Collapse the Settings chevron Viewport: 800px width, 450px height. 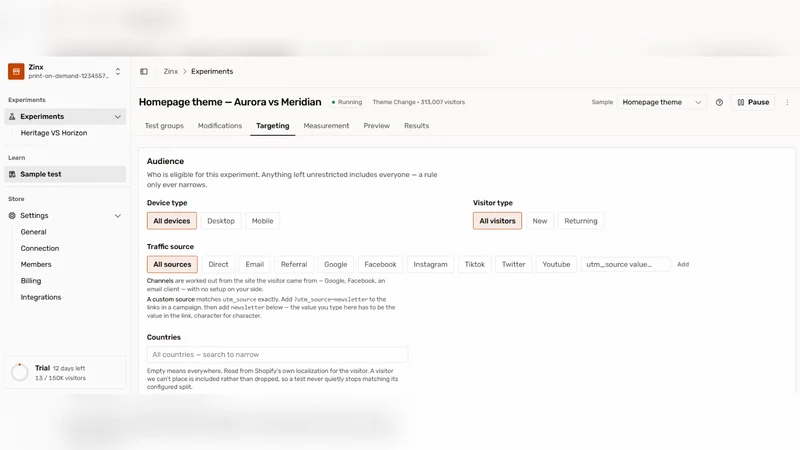118,215
